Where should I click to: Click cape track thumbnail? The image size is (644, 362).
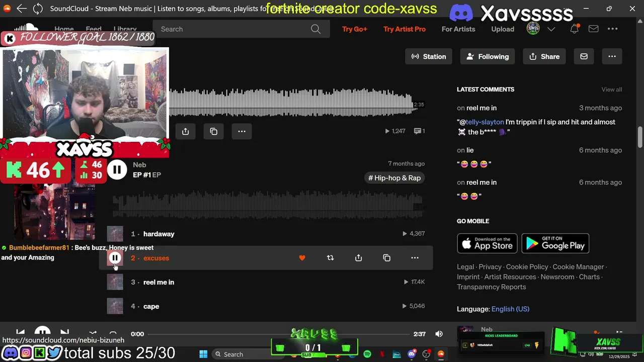pos(115,306)
